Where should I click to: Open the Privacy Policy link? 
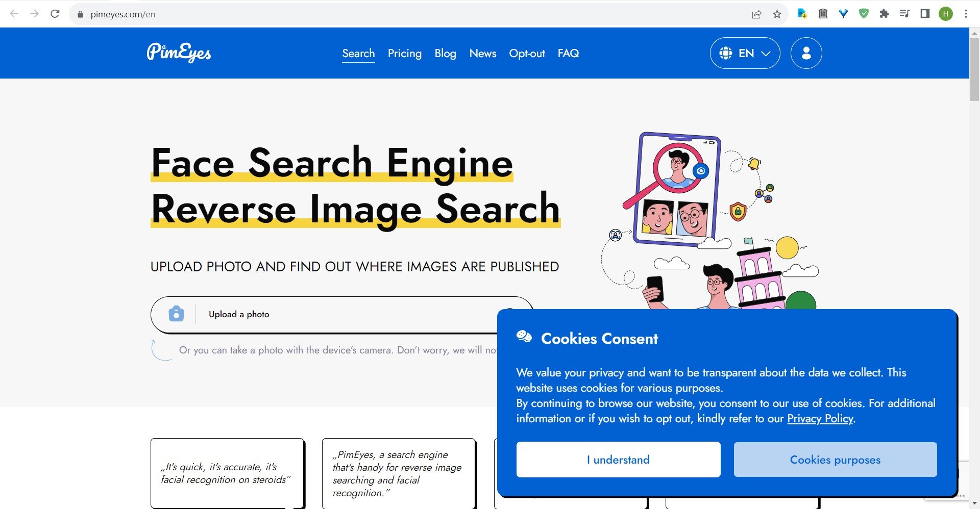(820, 419)
